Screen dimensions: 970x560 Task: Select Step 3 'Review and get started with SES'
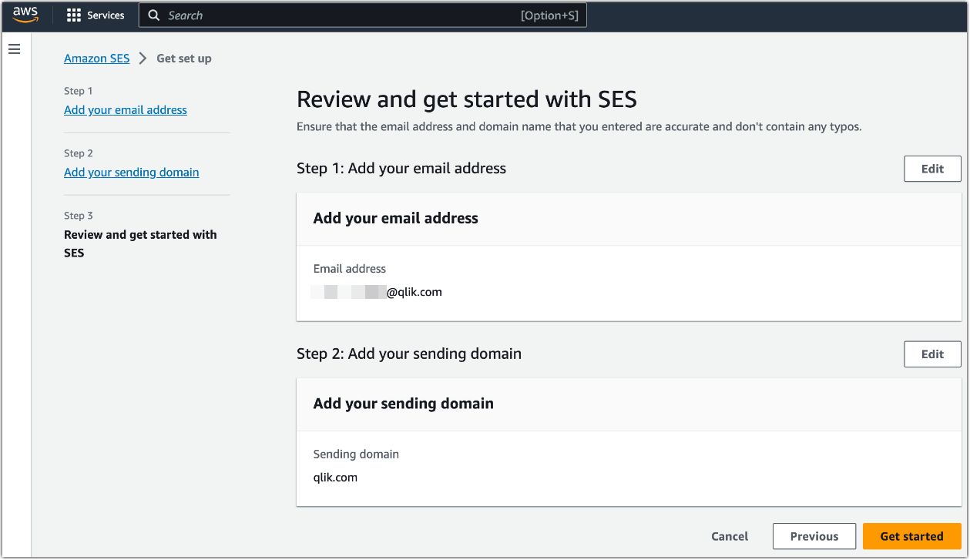140,243
